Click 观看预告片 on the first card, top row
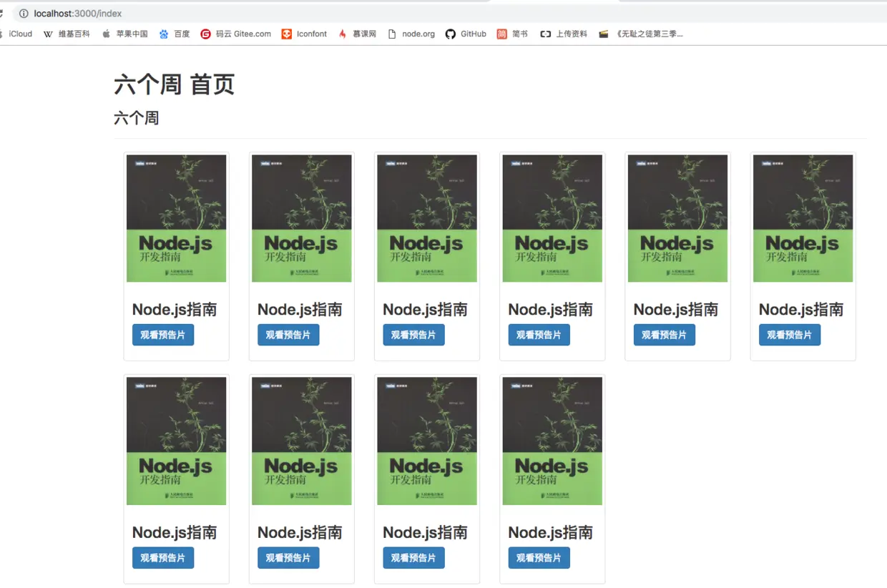Image resolution: width=887 pixels, height=588 pixels. (163, 335)
